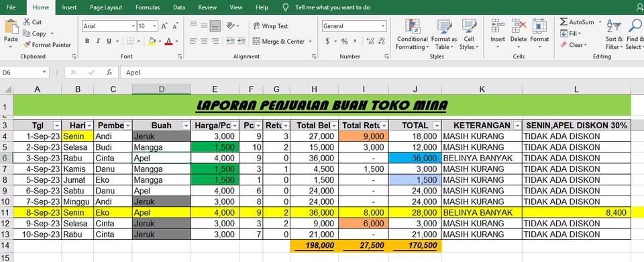Viewport: 644px width, 262px height.
Task: Expand the font size dropdown
Action: point(154,26)
